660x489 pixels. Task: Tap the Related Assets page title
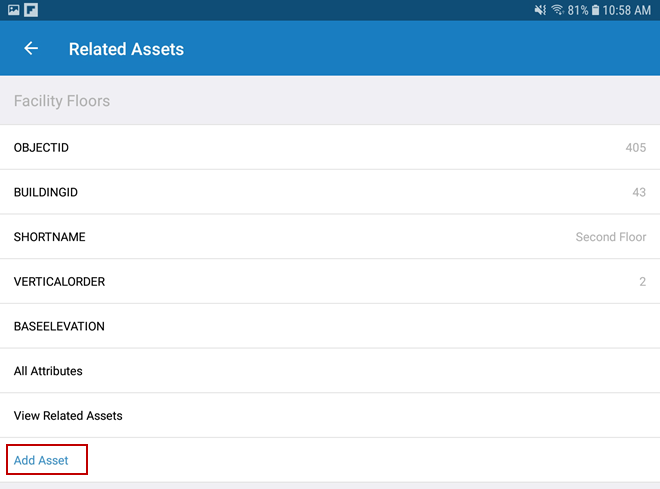point(126,48)
